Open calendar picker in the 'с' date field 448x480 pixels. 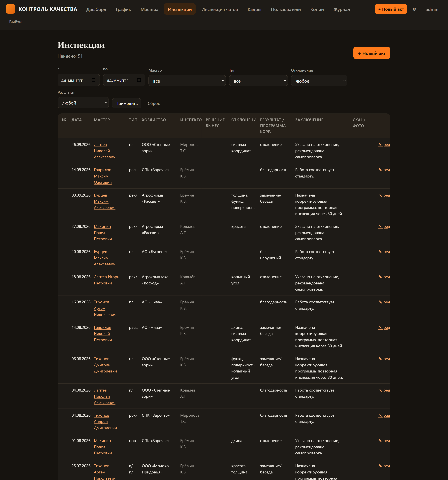tap(94, 80)
